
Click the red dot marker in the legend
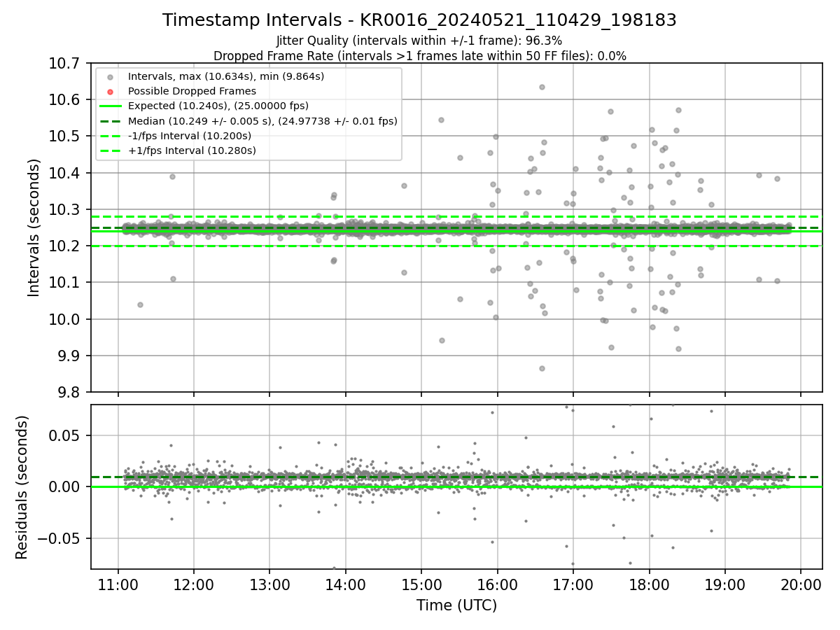coord(110,92)
